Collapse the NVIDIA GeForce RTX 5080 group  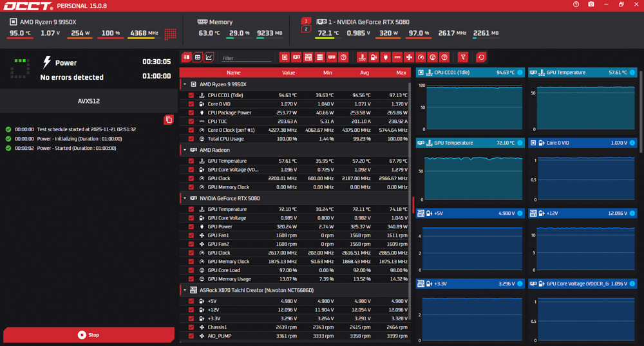coord(185,199)
